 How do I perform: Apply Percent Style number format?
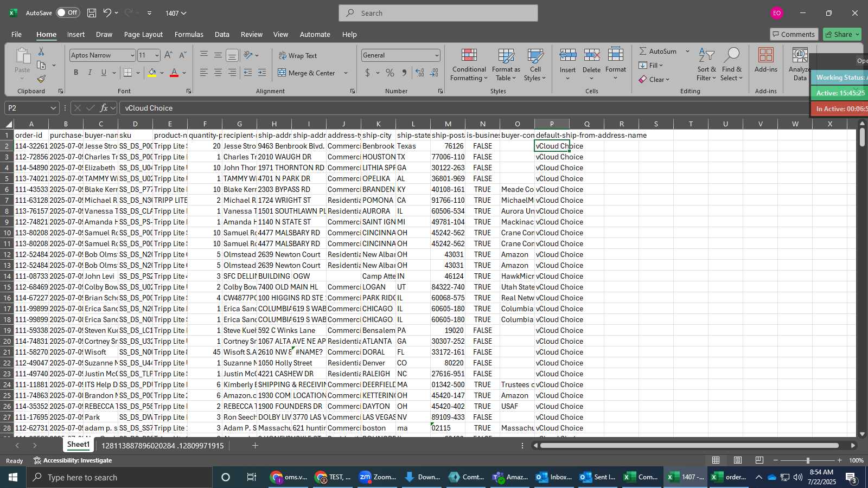pyautogui.click(x=390, y=73)
